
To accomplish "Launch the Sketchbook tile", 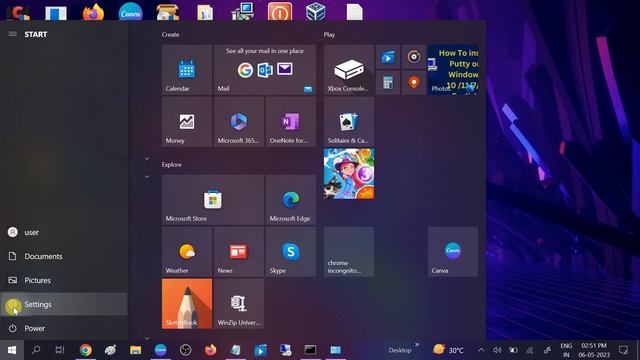I will pos(187,304).
